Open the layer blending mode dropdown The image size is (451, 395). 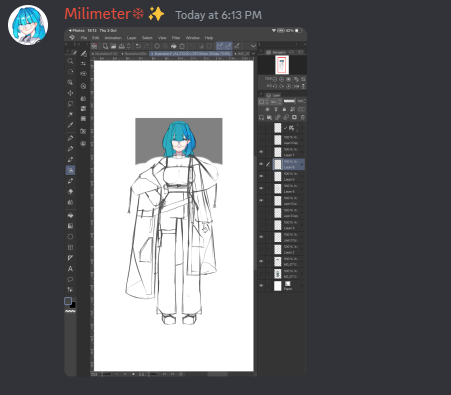pos(275,101)
